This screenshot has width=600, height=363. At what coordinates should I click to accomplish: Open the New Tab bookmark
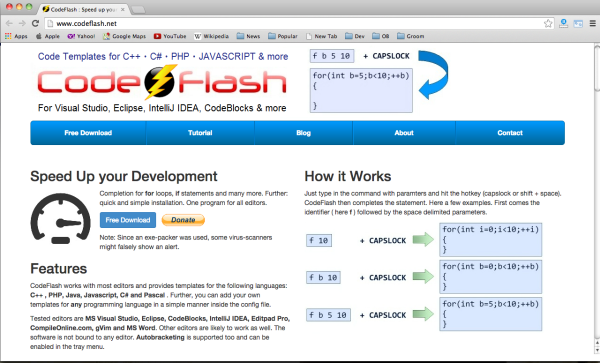(x=321, y=36)
